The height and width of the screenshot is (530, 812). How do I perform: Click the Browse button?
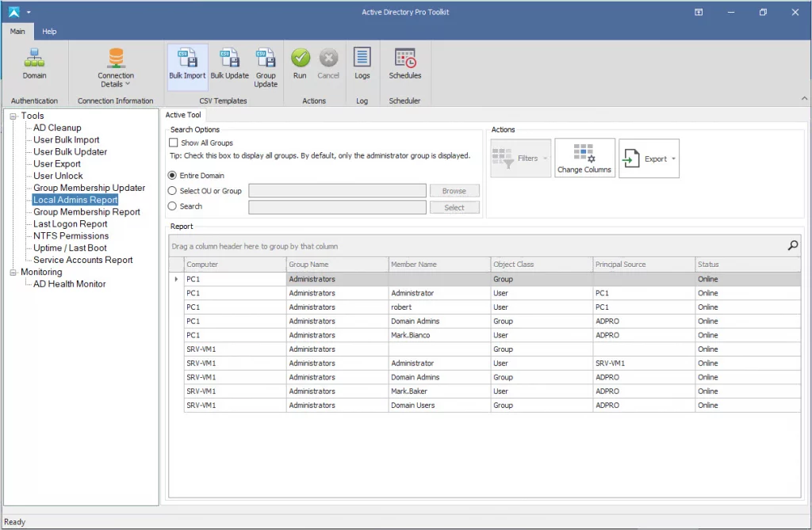[x=454, y=191]
